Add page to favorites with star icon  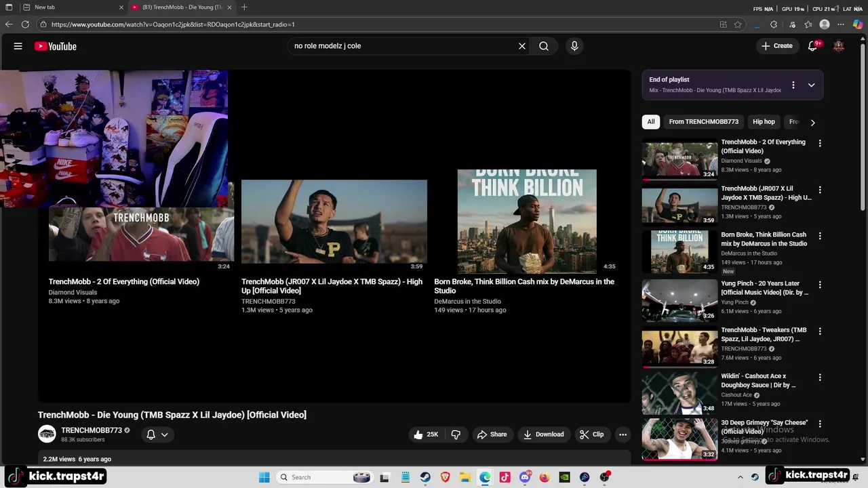738,24
